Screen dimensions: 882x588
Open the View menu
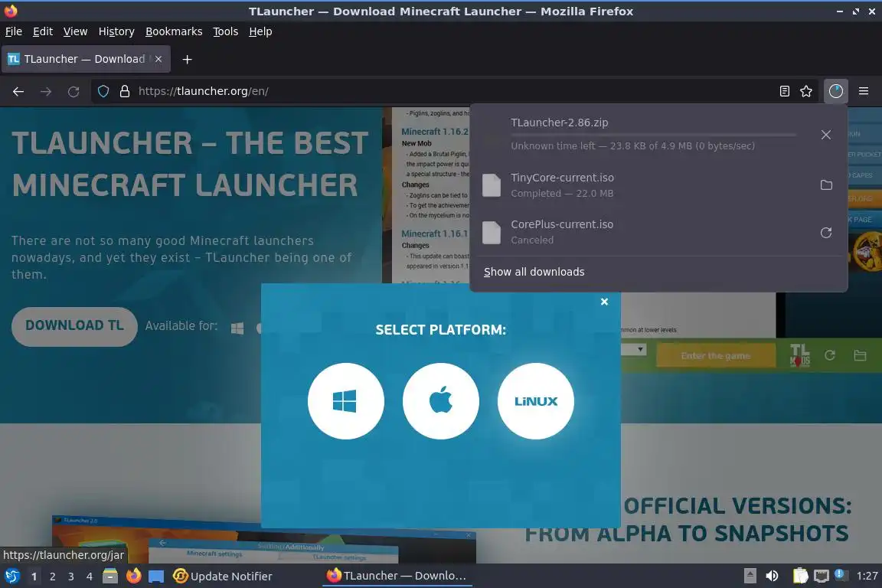[x=75, y=31]
